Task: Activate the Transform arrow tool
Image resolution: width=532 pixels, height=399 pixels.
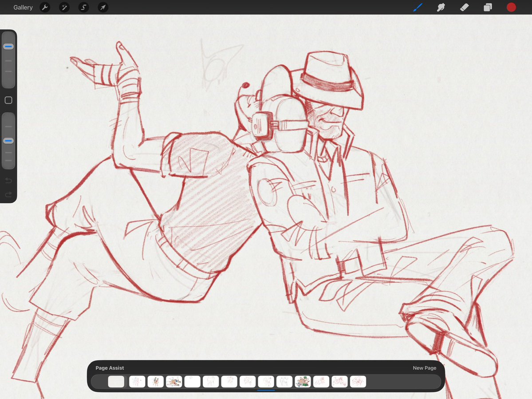Action: click(103, 7)
